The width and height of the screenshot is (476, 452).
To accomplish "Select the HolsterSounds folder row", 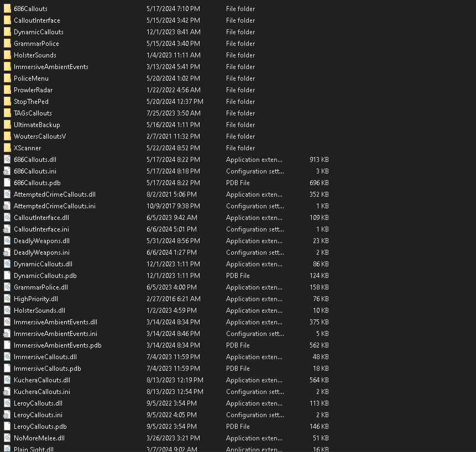I will [x=166, y=55].
